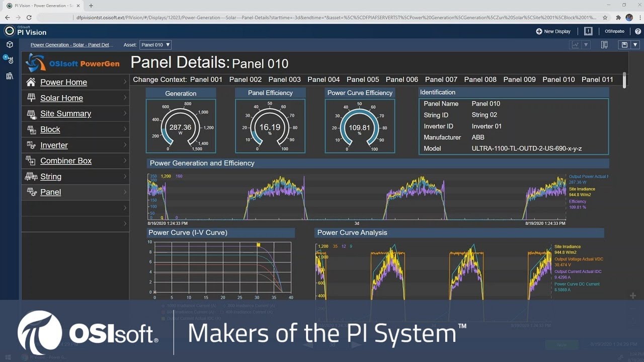This screenshot has width=644, height=362.
Task: Expand the ad hoc trend dropdown arrow
Action: [x=586, y=45]
